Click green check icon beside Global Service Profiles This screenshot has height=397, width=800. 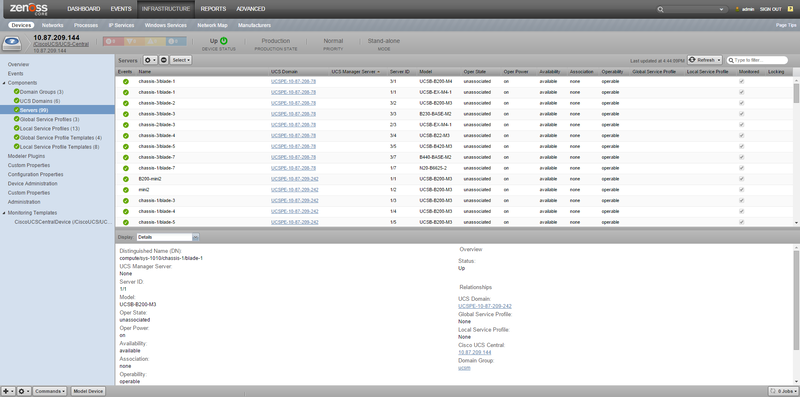tap(17, 119)
